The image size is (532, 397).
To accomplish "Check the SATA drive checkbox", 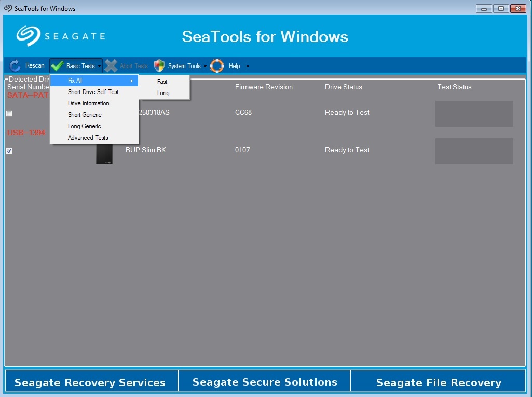I will pos(9,113).
